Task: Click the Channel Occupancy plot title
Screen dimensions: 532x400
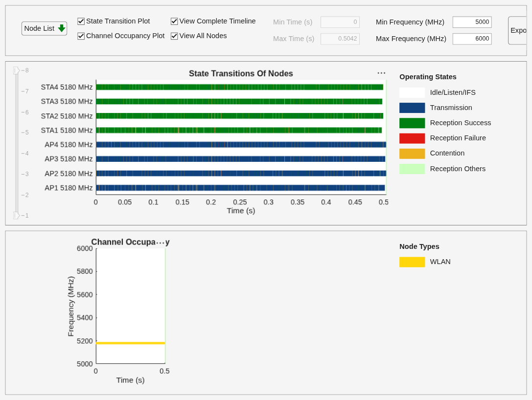Action: [x=130, y=242]
